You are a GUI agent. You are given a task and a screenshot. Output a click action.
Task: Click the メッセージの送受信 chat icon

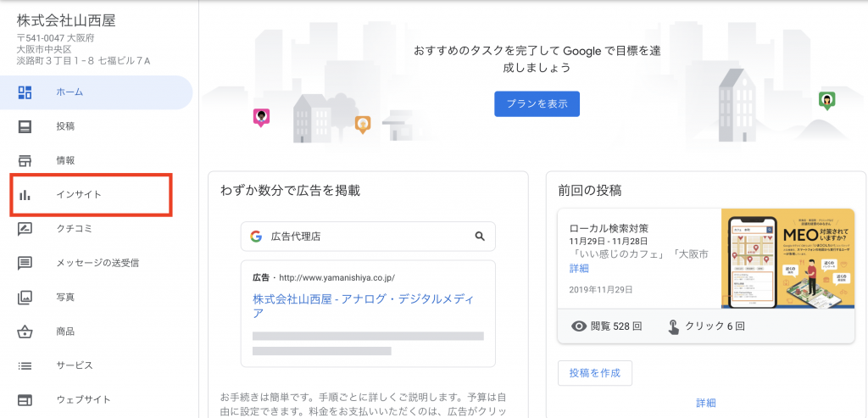tap(25, 263)
